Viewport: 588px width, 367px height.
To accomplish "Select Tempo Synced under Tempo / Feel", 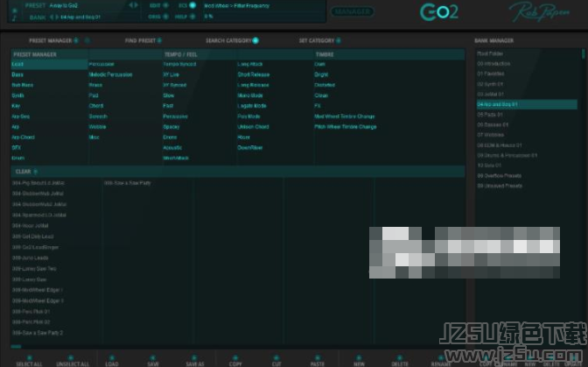I will (179, 64).
